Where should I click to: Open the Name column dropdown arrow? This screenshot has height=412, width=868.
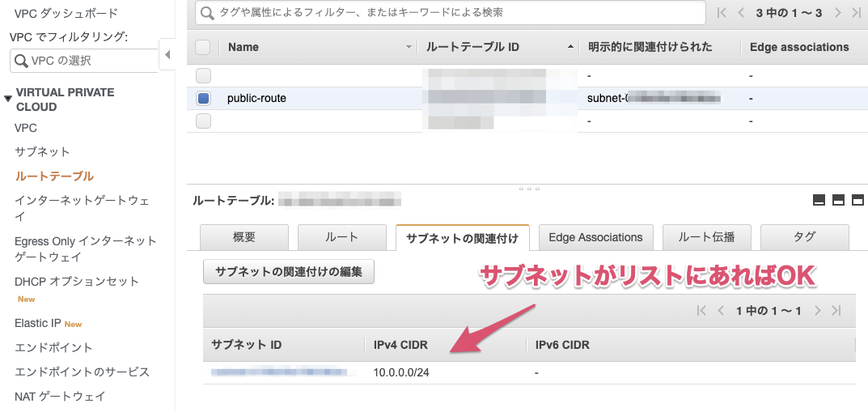409,48
